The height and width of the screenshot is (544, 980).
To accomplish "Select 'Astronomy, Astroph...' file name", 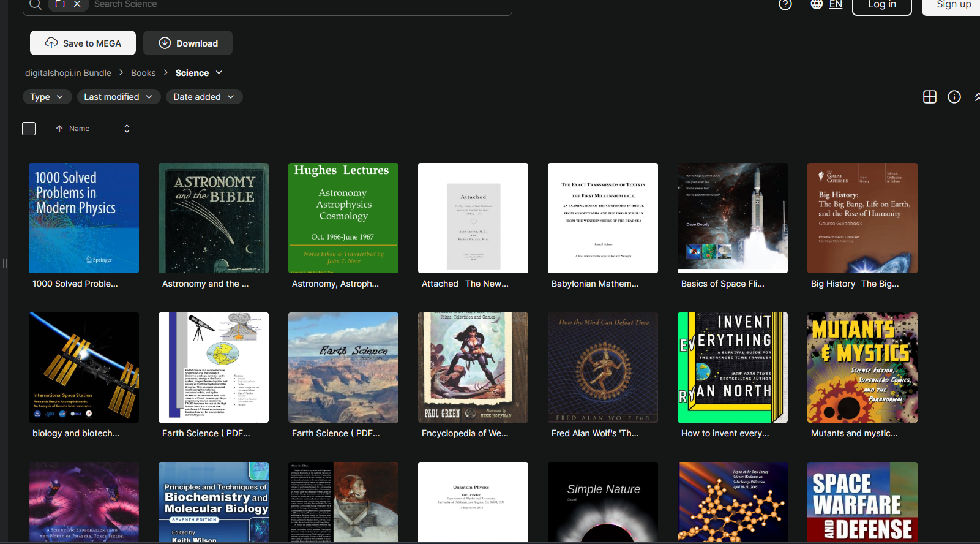I will (335, 284).
